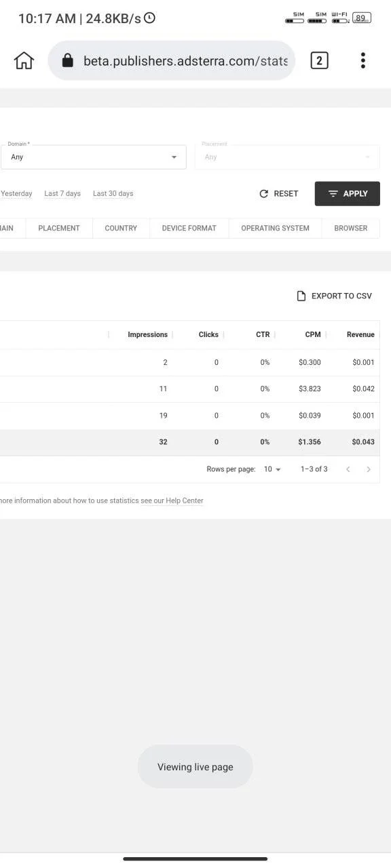Go to the next page arrow

click(x=369, y=469)
